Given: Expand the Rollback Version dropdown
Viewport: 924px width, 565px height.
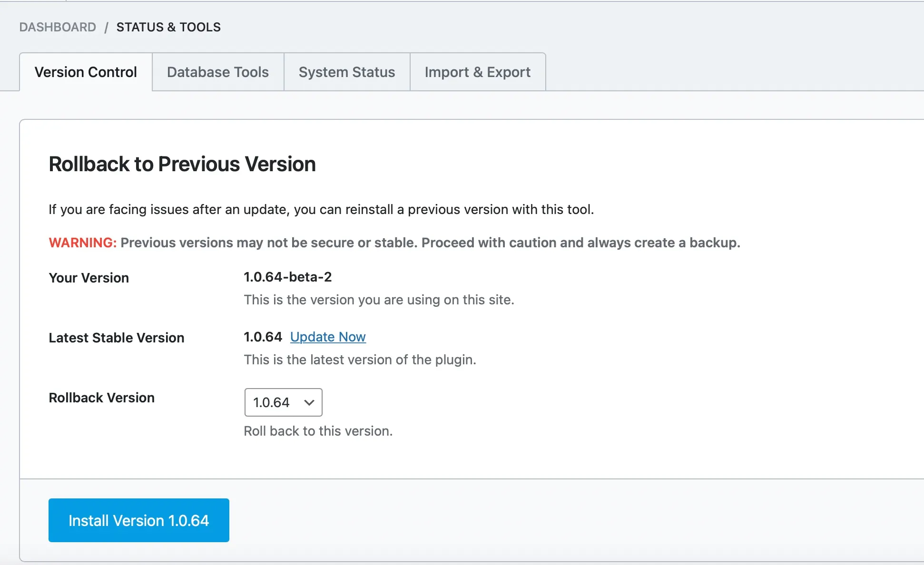Looking at the screenshot, I should click(x=283, y=402).
